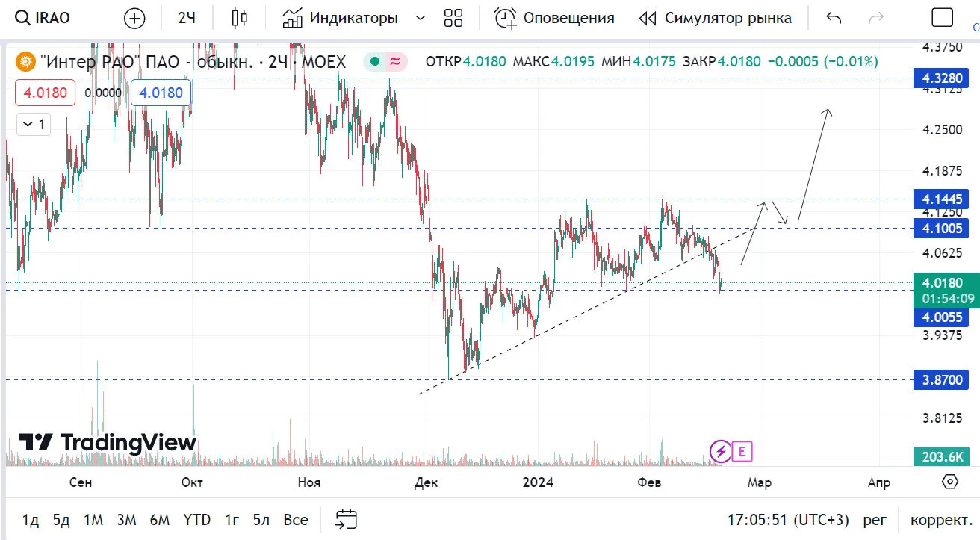The image size is (980, 540).
Task: Open the chart layout grid selector
Action: pos(453,18)
